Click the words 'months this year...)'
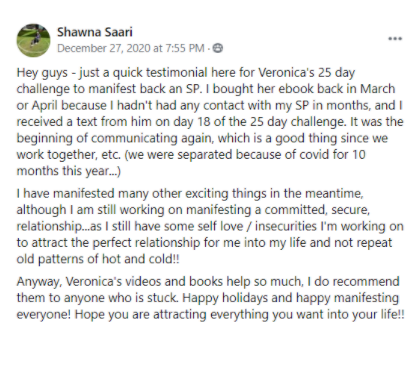 pos(69,171)
